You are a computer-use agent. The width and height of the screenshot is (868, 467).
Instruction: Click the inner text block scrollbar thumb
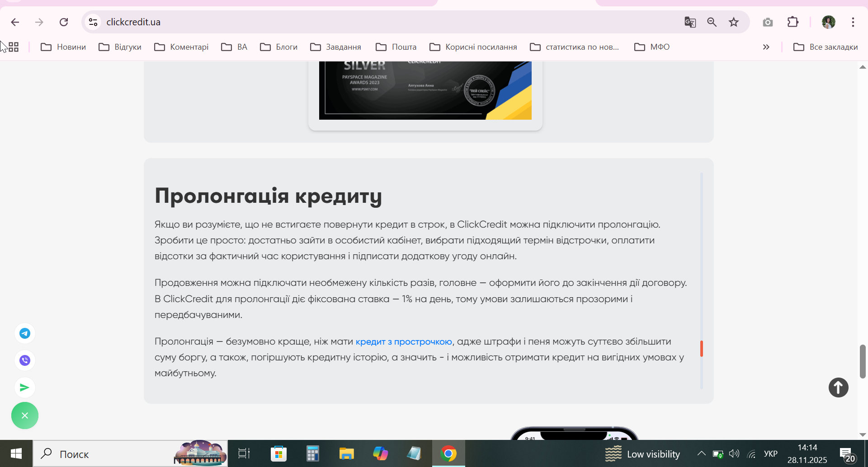[702, 349]
